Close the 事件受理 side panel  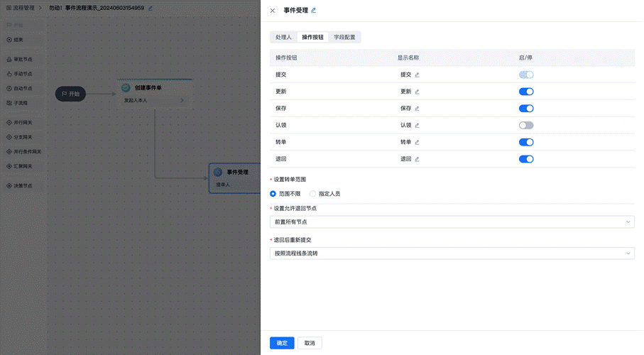pyautogui.click(x=273, y=11)
